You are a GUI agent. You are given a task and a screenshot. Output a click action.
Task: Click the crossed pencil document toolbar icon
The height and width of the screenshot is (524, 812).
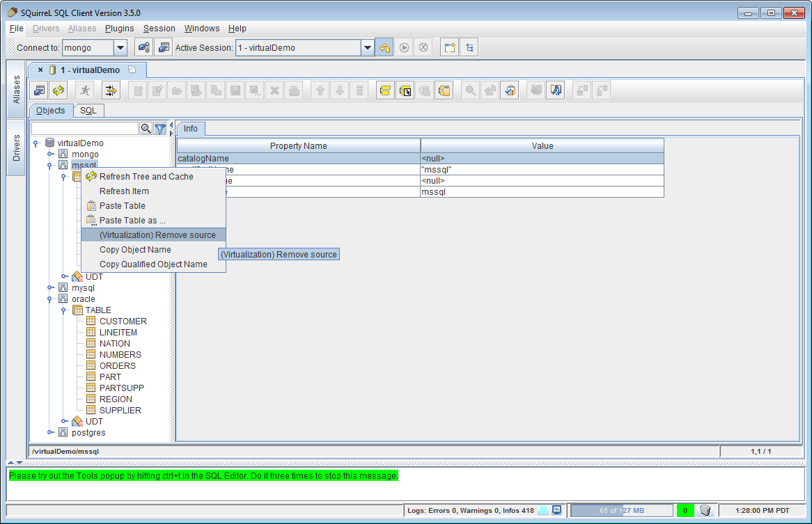[555, 90]
